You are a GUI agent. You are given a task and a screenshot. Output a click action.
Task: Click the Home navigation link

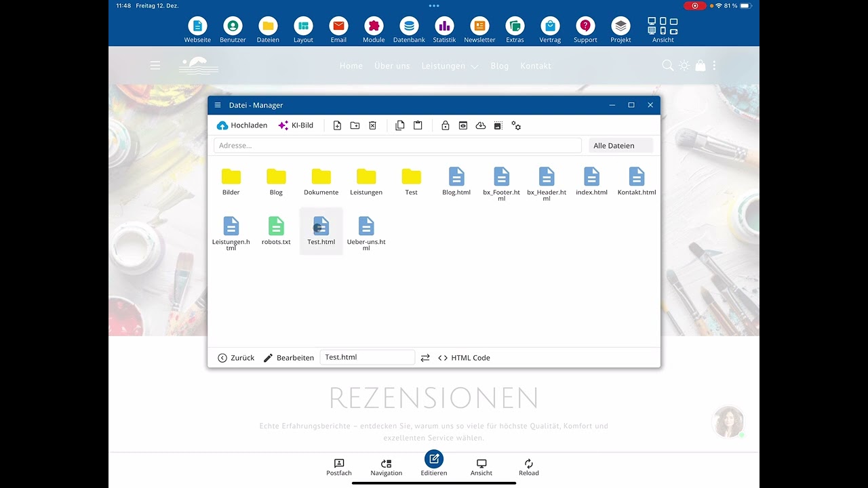click(351, 66)
